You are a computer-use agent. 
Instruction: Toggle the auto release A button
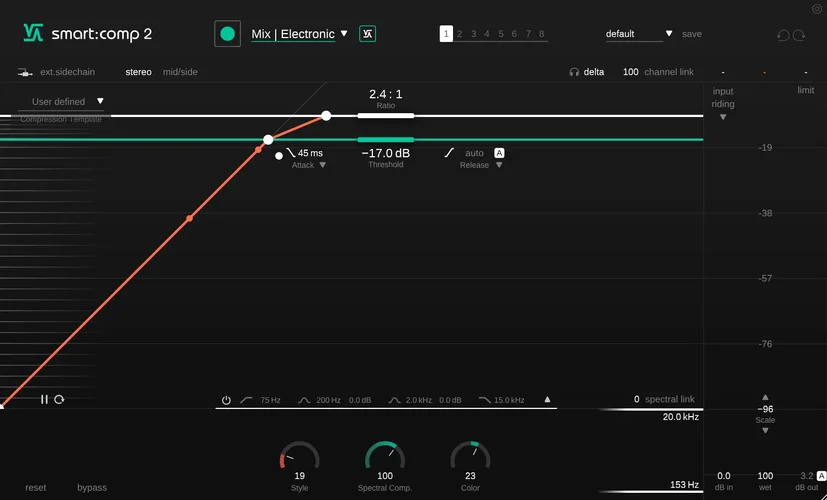click(x=499, y=153)
